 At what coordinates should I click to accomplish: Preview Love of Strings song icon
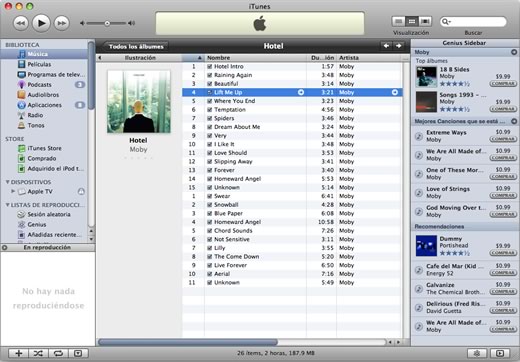coord(419,193)
